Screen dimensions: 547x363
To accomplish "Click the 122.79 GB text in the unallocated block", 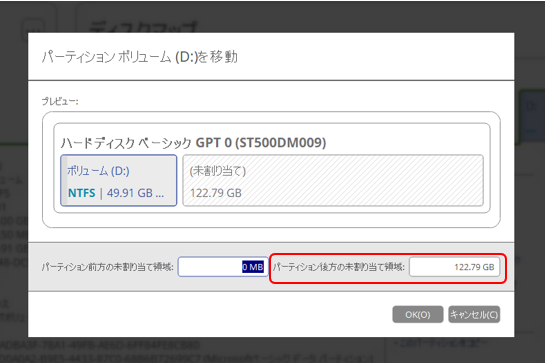I will coord(216,193).
